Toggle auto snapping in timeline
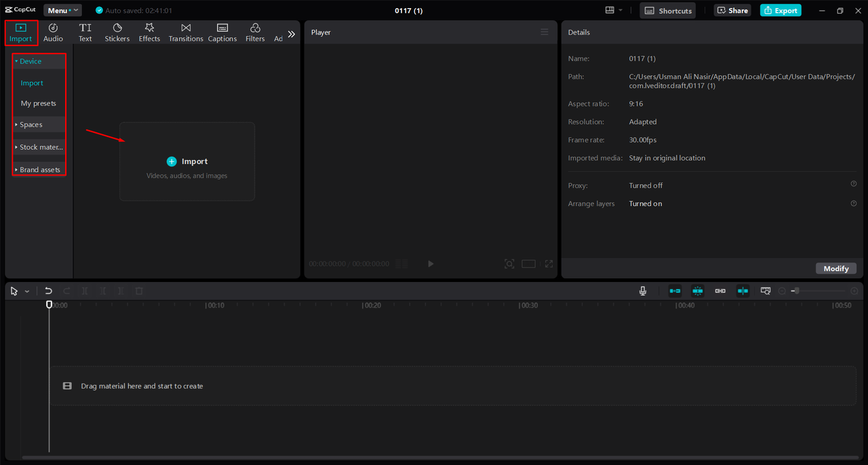Screen dimensions: 868x465 (698, 291)
